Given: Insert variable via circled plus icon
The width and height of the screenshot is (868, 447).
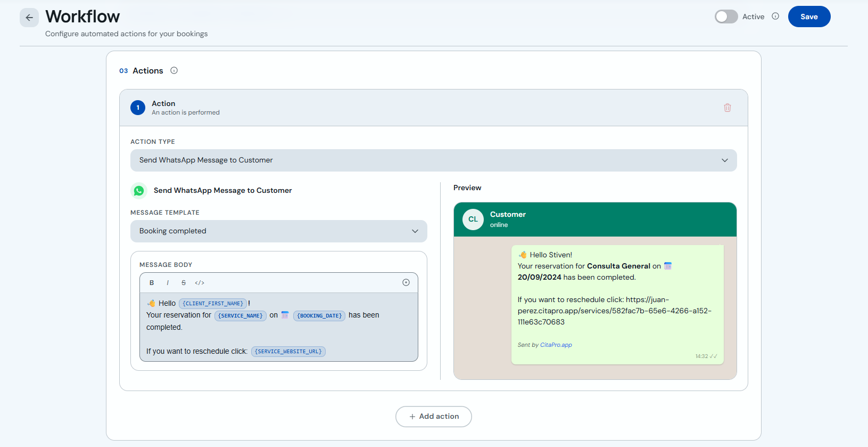Looking at the screenshot, I should [x=406, y=282].
